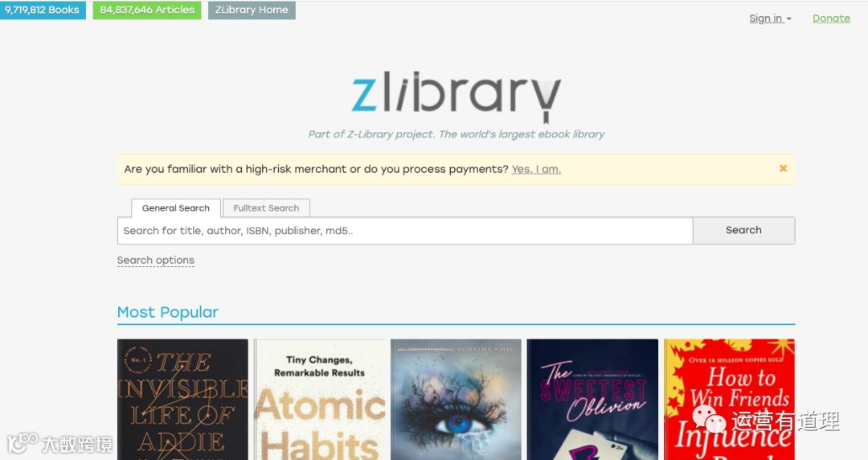The width and height of the screenshot is (868, 460).
Task: Click the 84,837,646 Articles badge
Action: 147,10
